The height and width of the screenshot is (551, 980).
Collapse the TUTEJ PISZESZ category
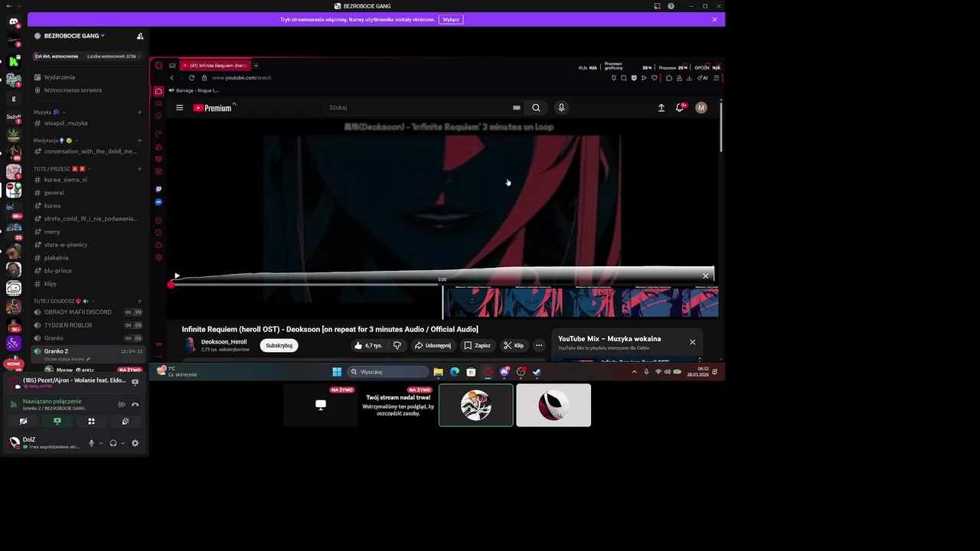pos(62,168)
